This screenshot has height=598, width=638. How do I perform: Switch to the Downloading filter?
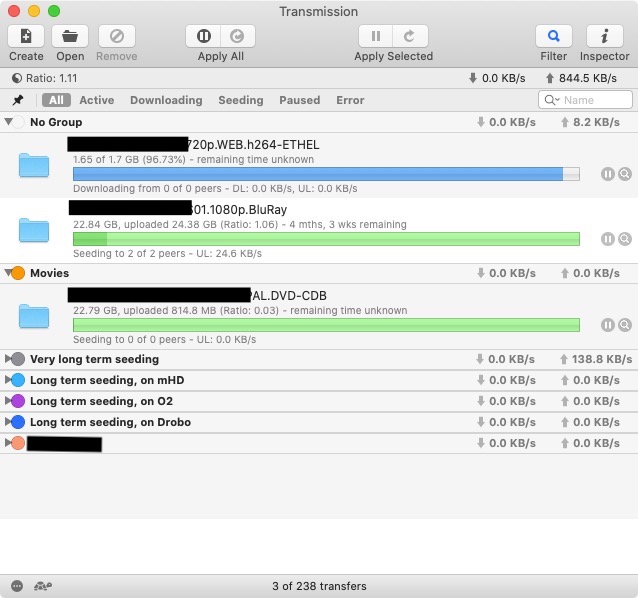[x=166, y=100]
